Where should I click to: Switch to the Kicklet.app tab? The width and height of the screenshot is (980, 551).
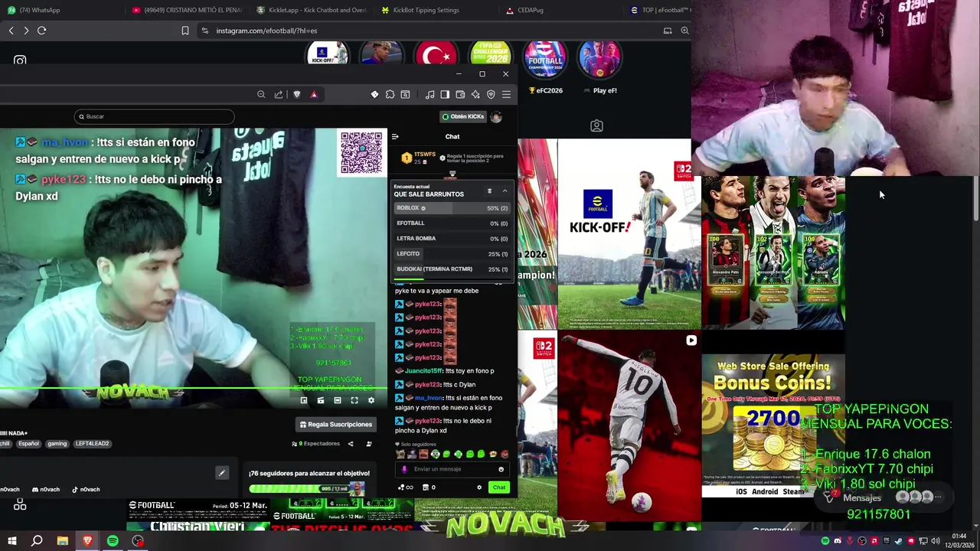[312, 10]
